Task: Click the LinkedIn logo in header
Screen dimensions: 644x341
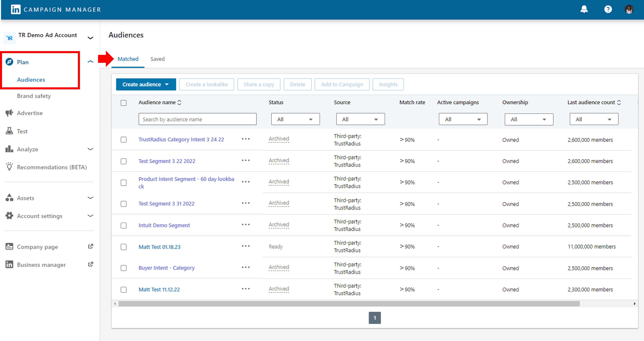Action: [15, 9]
